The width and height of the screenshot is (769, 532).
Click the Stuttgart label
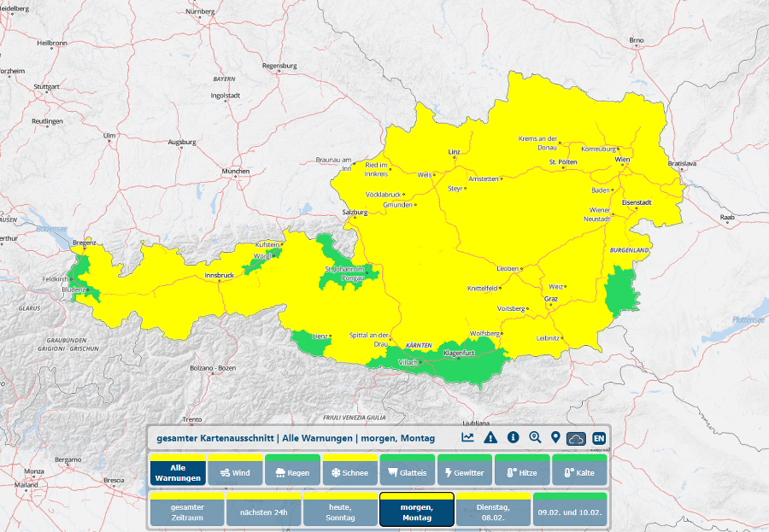[47, 87]
